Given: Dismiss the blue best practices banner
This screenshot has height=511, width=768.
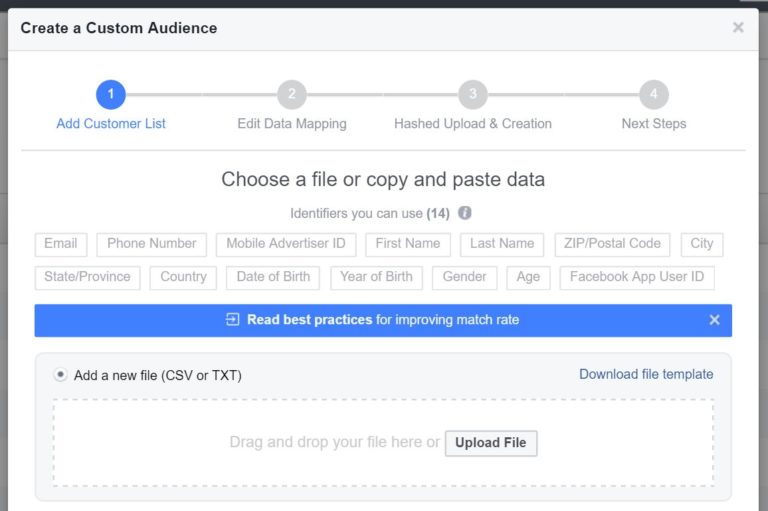Looking at the screenshot, I should [714, 320].
